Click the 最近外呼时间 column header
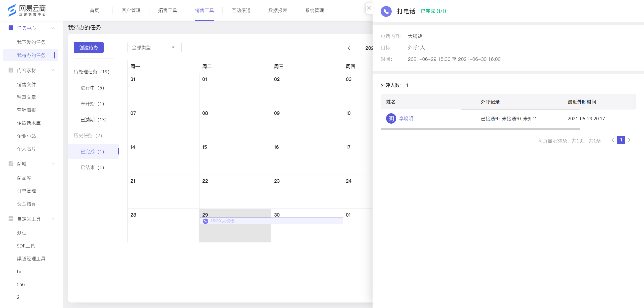The height and width of the screenshot is (308, 644). click(582, 102)
